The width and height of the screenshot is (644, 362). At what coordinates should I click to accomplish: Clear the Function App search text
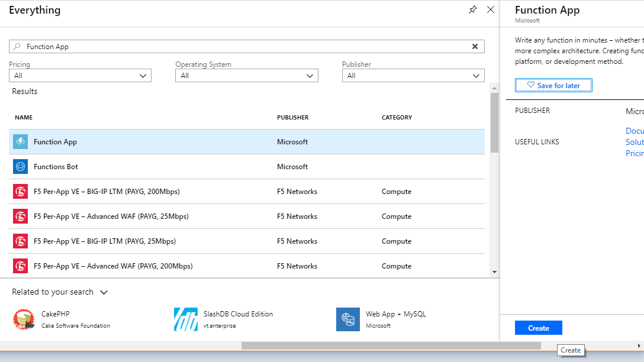point(475,46)
